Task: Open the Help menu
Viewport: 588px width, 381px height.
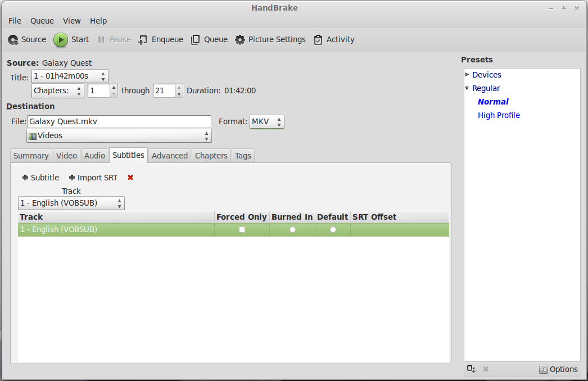Action: [98, 21]
